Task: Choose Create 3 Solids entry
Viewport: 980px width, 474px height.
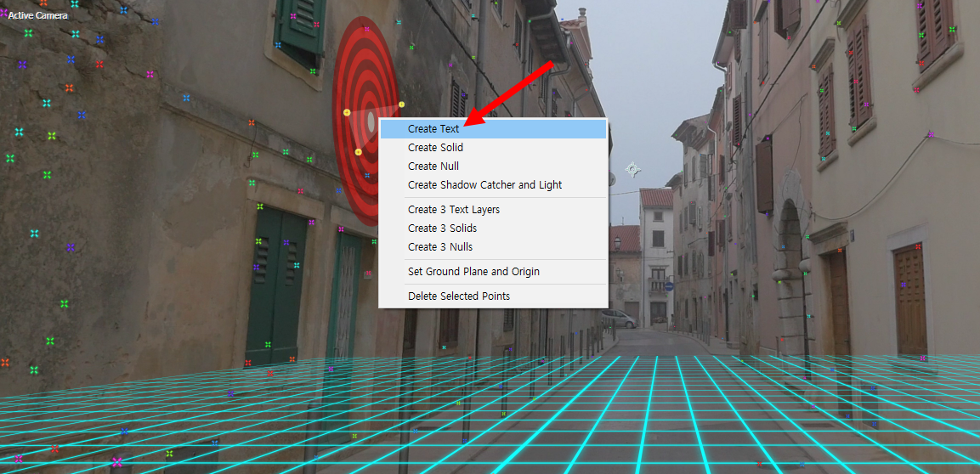Action: (x=493, y=228)
